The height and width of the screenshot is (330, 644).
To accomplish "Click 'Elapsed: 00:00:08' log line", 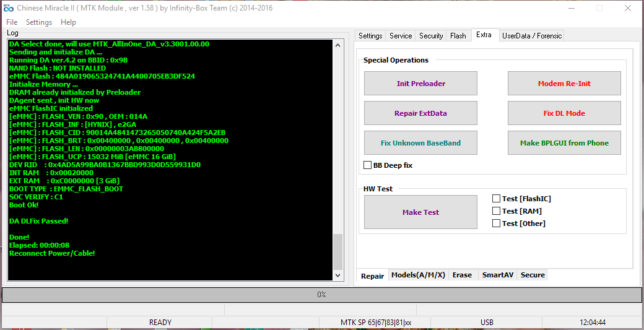I will coord(39,245).
